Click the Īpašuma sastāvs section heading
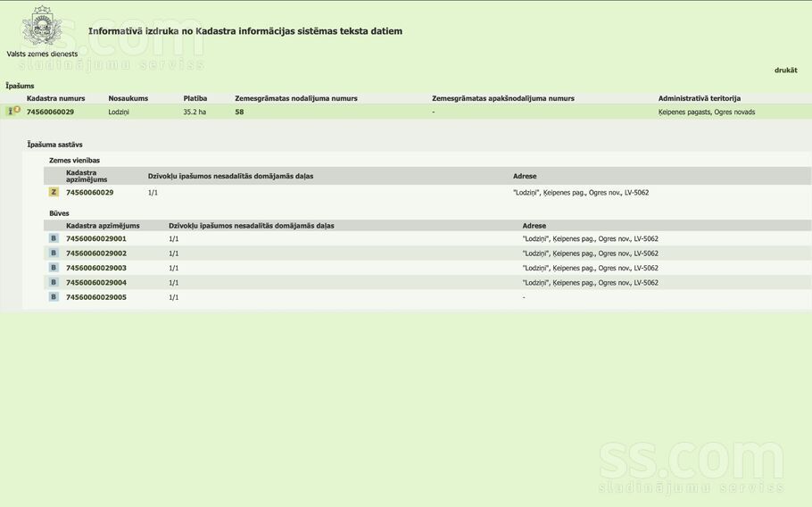 pyautogui.click(x=54, y=145)
